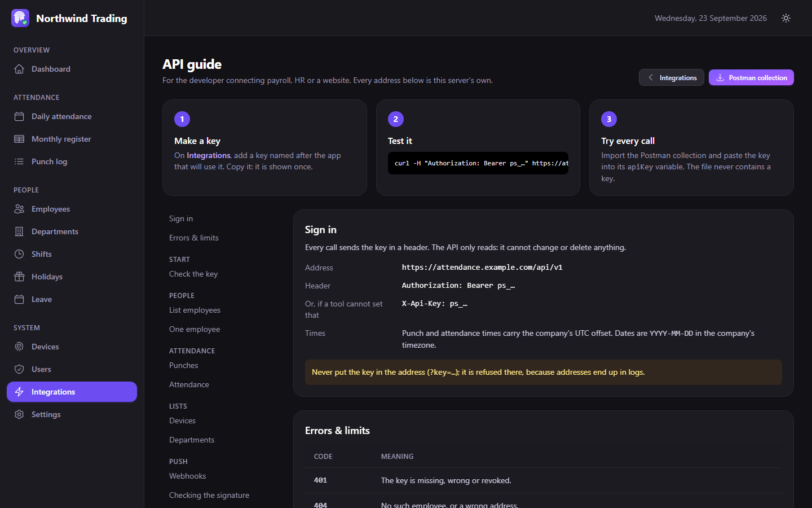Click the Integrations lightning bolt icon
The image size is (812, 508).
[x=19, y=392]
